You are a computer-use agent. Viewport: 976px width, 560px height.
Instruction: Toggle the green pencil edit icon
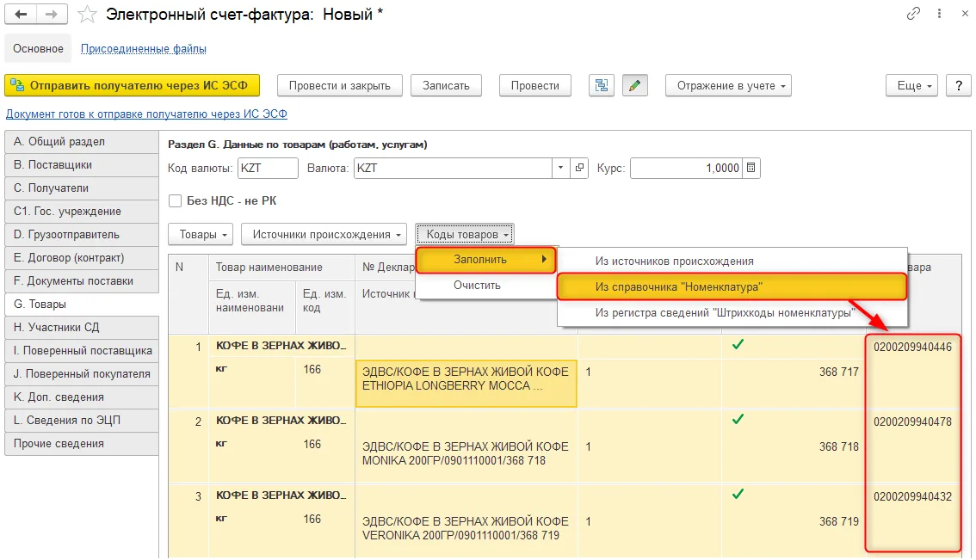635,85
